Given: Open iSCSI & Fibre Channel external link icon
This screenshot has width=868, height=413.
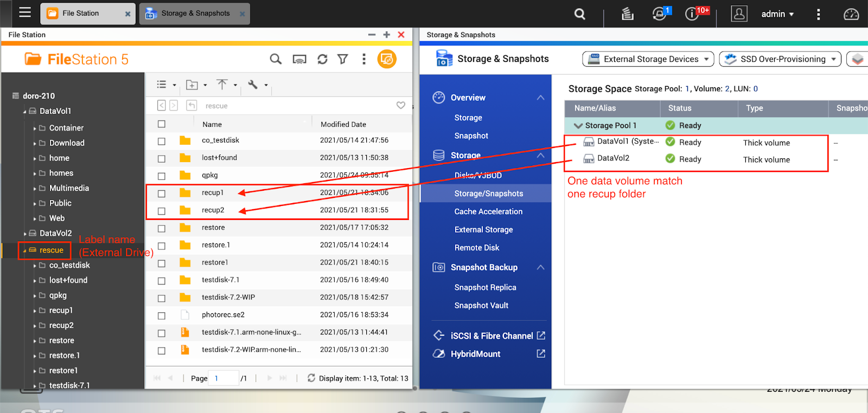Looking at the screenshot, I should [x=541, y=335].
